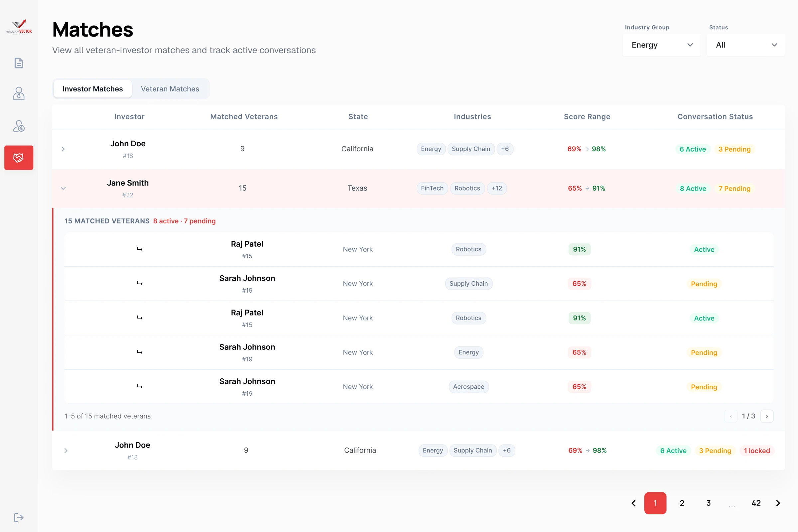Click the 6 Active badge in the first John Doe row
This screenshot has height=532, width=798.
[x=693, y=149]
